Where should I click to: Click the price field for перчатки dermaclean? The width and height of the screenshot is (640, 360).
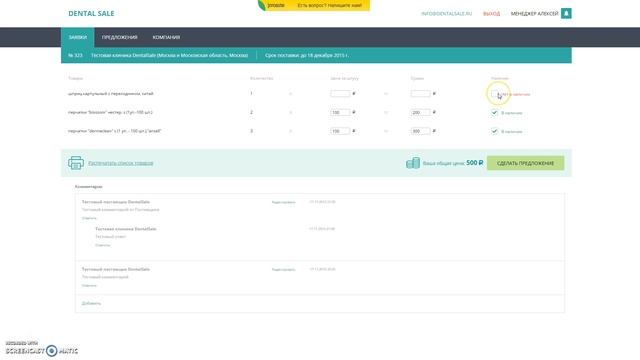[x=340, y=131]
